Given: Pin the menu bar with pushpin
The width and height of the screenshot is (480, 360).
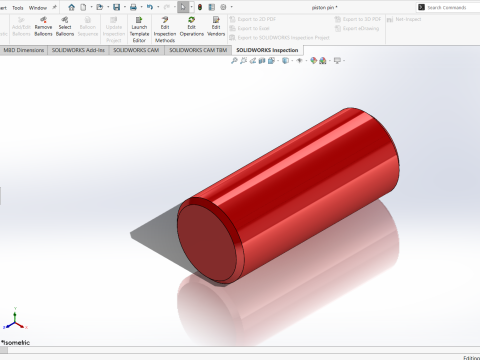Looking at the screenshot, I should pyautogui.click(x=54, y=7).
